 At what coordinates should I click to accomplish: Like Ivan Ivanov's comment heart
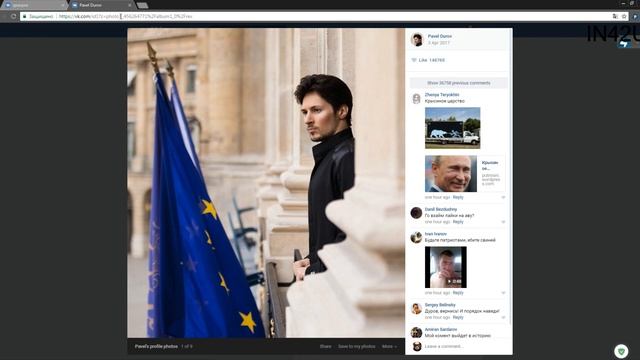coord(503,293)
